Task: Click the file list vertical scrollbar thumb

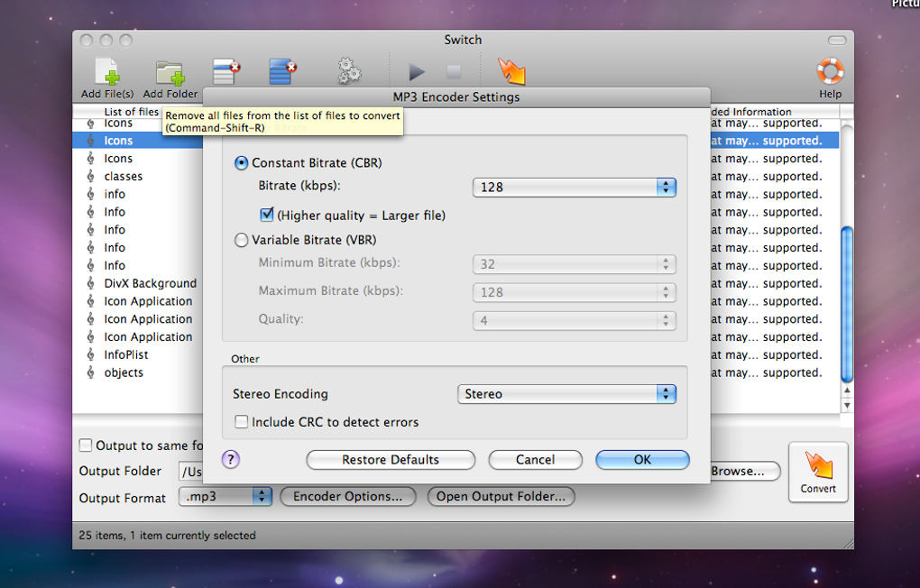Action: coord(847,304)
